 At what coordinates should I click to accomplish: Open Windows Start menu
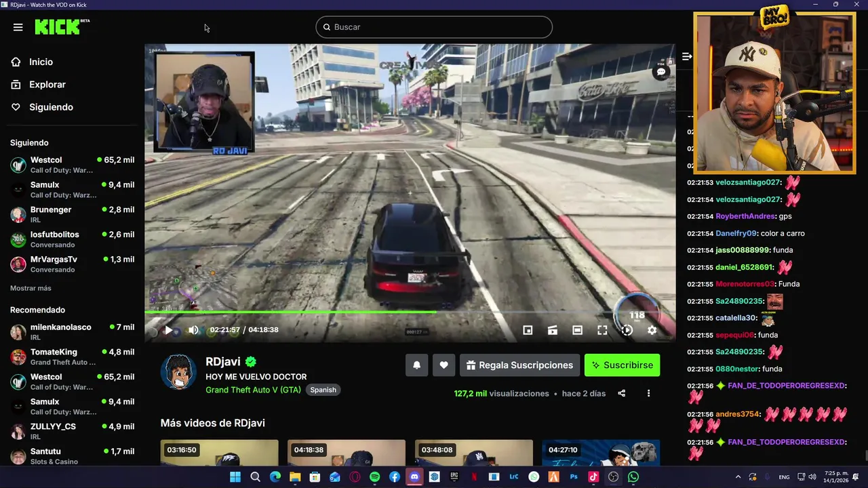[235, 477]
